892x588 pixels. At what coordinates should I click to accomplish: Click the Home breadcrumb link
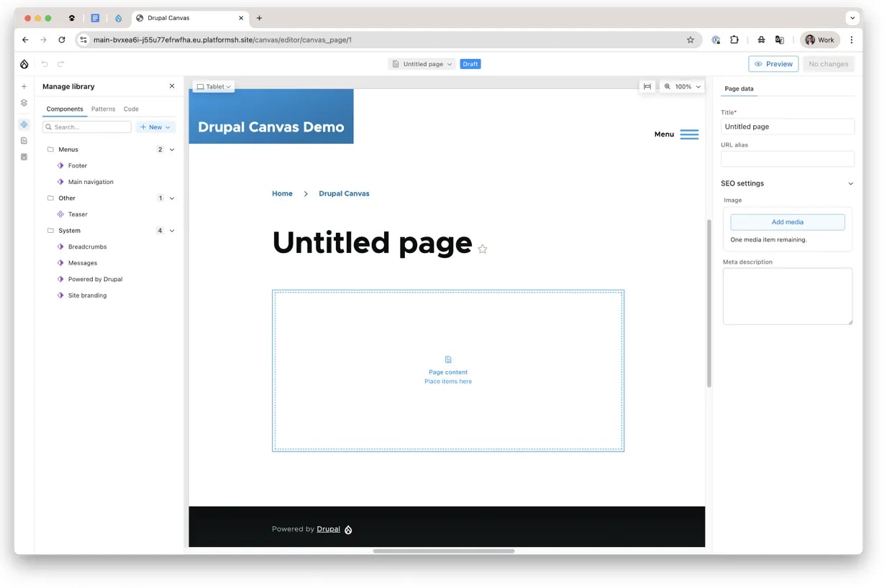coord(282,193)
